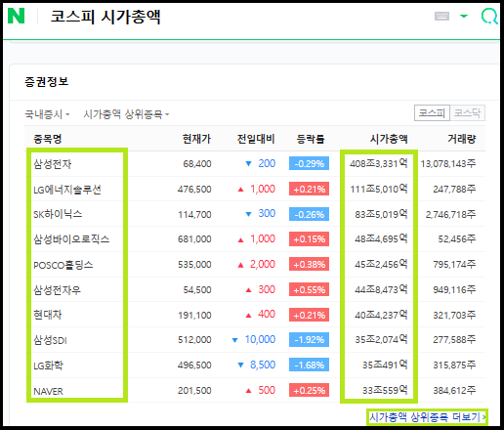Click market cap 33조559억 for NAVER
This screenshot has width=504, height=430.
(385, 390)
